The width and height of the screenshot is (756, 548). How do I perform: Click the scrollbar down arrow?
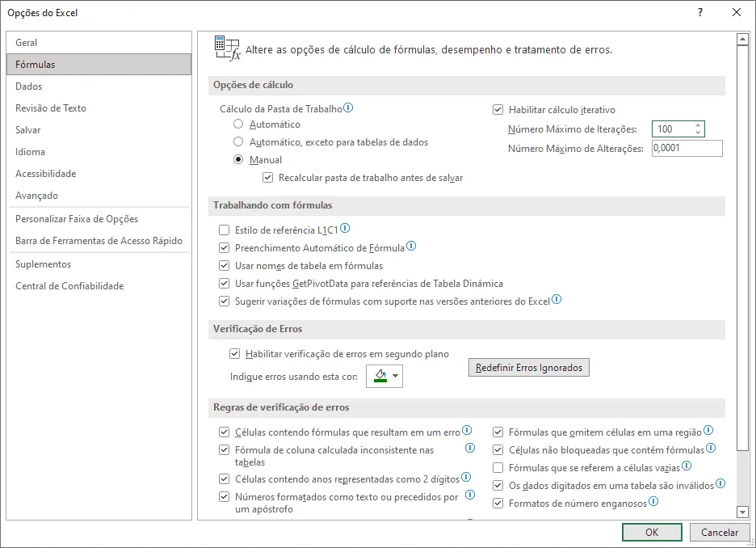(742, 512)
